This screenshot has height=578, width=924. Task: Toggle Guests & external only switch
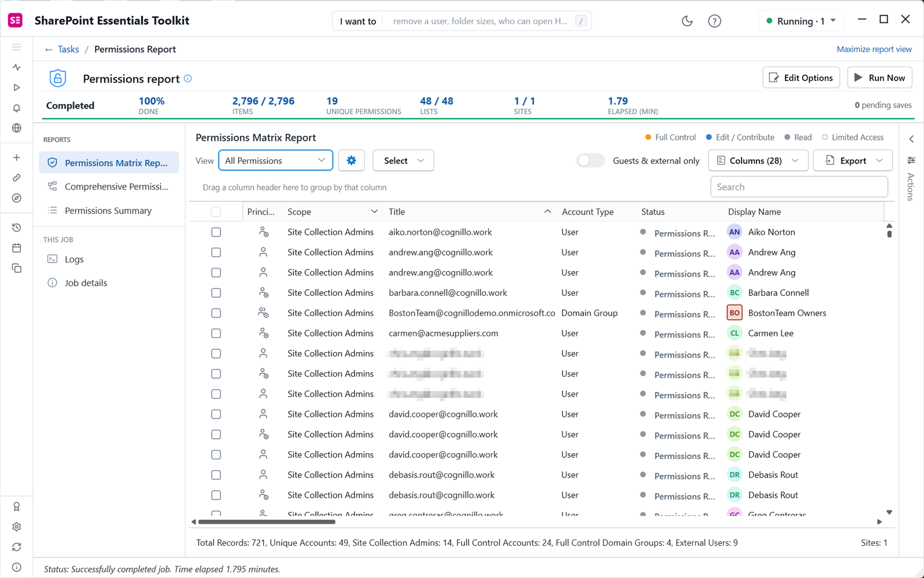coord(590,161)
